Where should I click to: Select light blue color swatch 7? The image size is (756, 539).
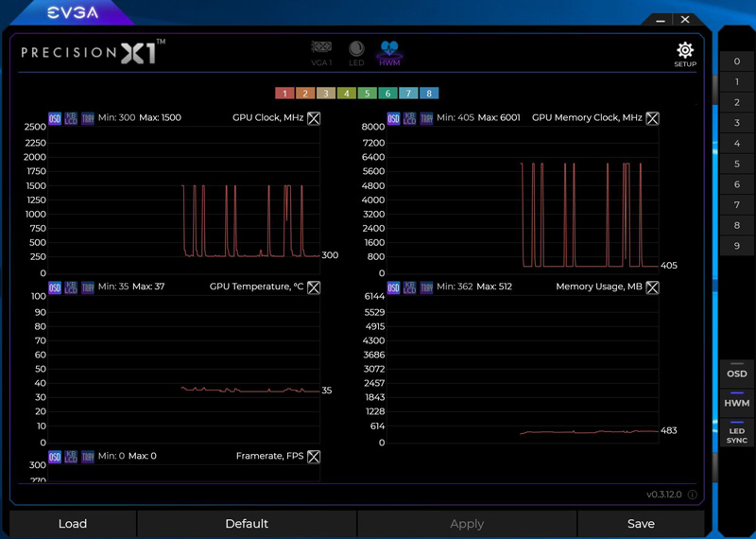coord(408,93)
